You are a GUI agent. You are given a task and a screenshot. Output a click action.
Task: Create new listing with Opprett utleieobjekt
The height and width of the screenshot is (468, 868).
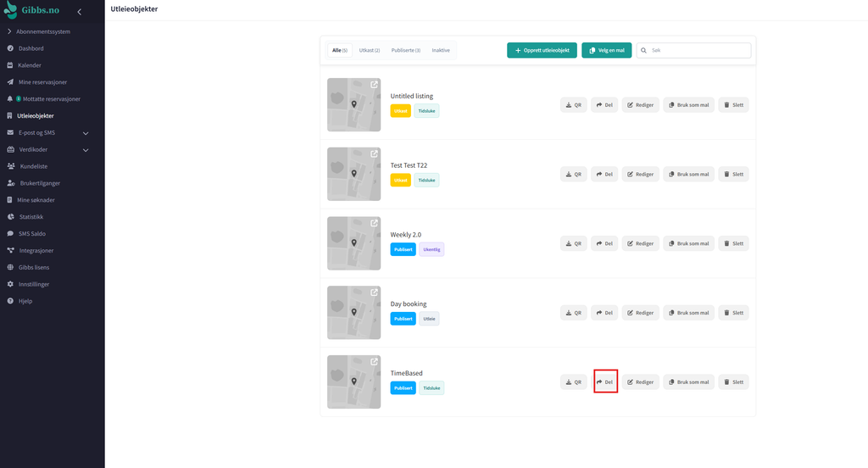(542, 50)
